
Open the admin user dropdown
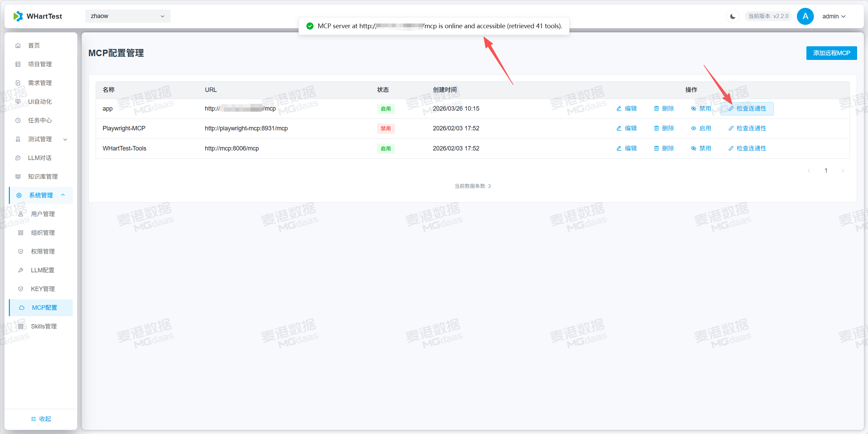pos(834,16)
